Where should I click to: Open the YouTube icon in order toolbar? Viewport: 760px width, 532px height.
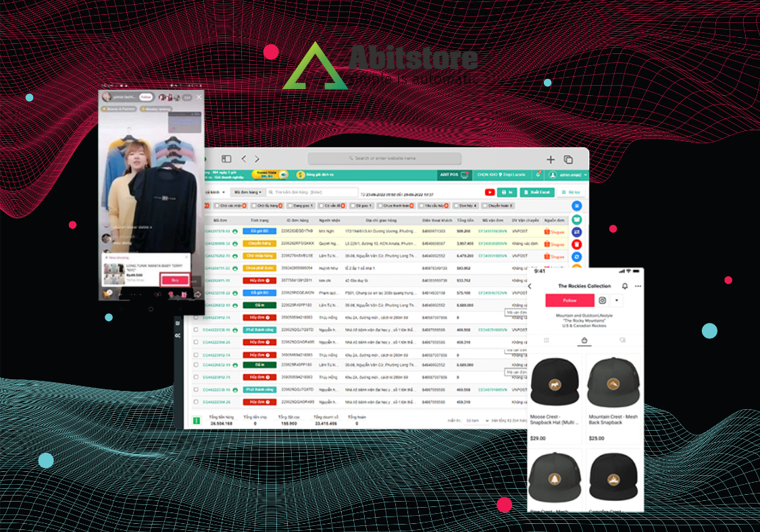[x=490, y=192]
